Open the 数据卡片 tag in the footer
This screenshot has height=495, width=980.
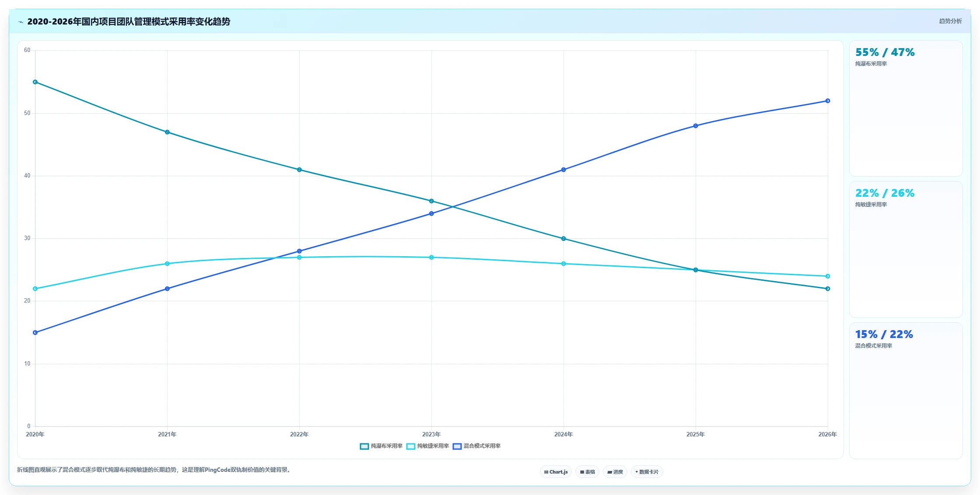(647, 472)
